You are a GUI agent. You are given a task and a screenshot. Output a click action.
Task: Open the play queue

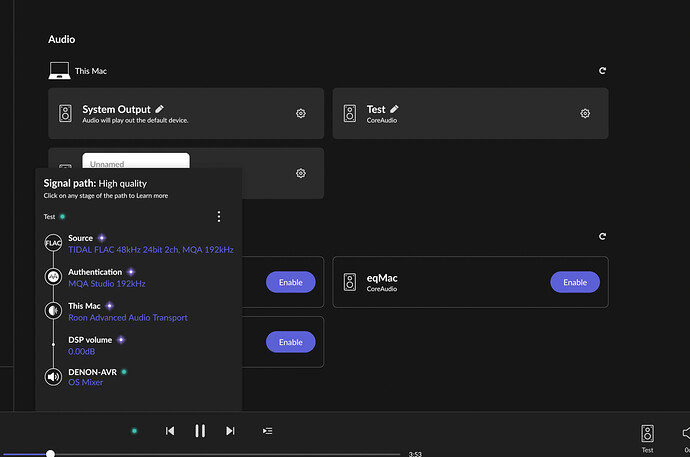click(x=268, y=431)
